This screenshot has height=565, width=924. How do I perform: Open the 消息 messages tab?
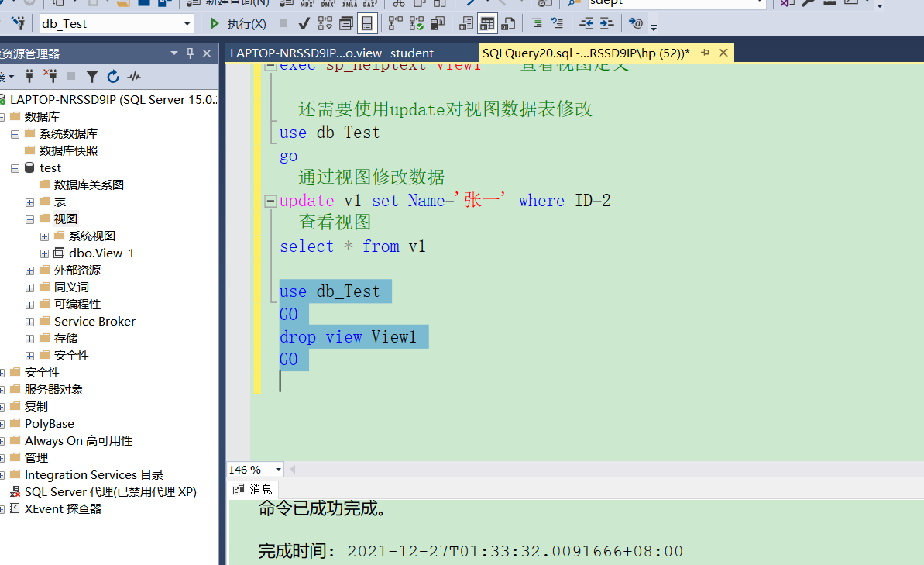tap(253, 490)
